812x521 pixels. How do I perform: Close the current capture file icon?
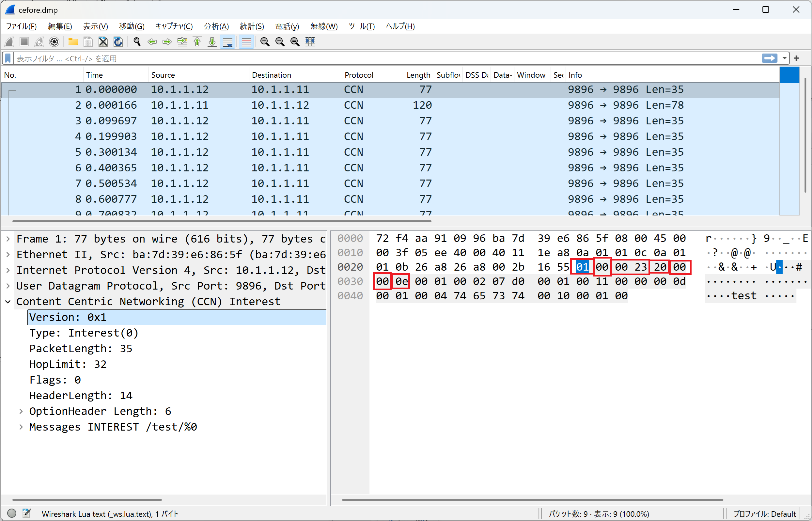[103, 41]
